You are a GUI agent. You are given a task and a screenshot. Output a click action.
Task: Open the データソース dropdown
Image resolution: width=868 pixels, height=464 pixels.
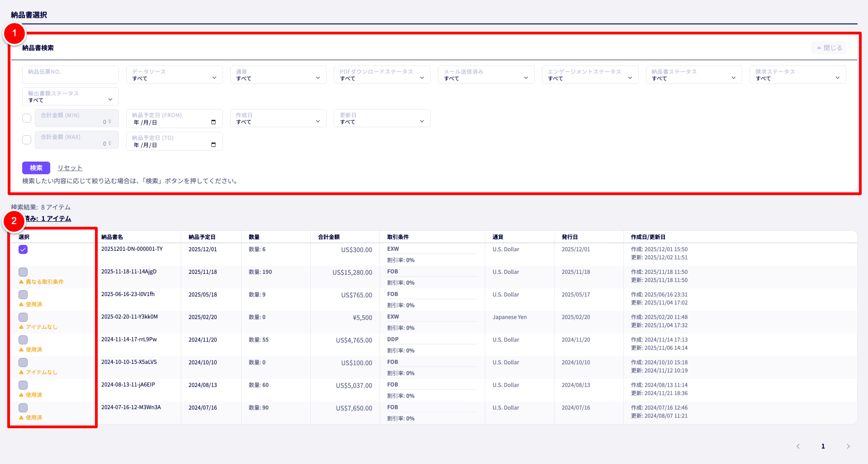pyautogui.click(x=174, y=75)
